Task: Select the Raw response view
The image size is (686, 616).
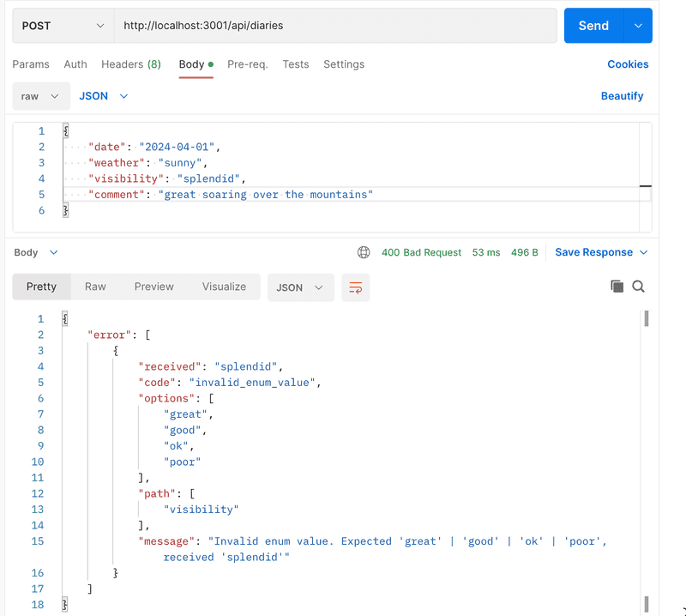Action: point(95,287)
